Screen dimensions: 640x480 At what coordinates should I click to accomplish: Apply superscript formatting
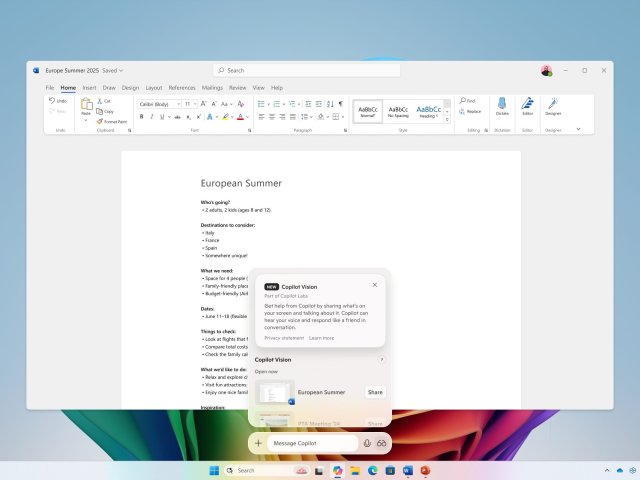pyautogui.click(x=198, y=117)
